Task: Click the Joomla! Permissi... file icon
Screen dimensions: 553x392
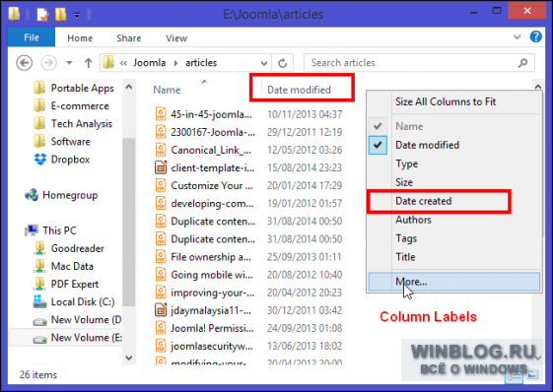Action: pos(161,328)
